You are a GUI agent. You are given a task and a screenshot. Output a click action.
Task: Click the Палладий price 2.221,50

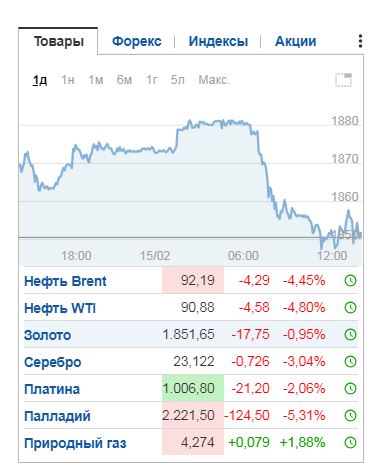tap(188, 415)
